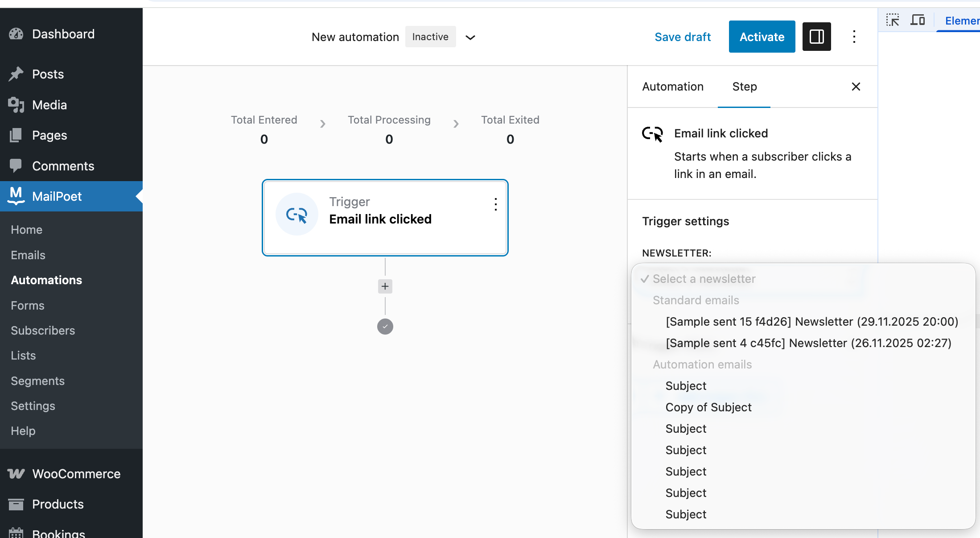
Task: Click the Posts pushpin icon
Action: coord(16,74)
